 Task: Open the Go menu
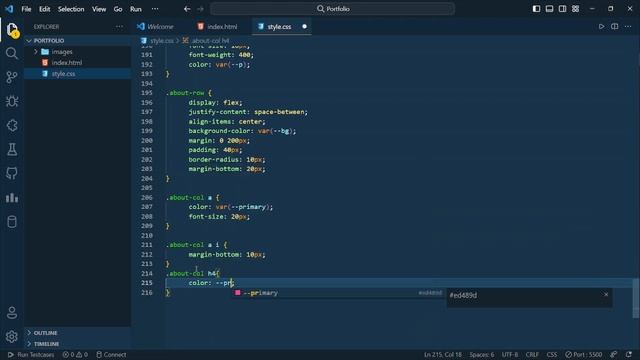(118, 9)
